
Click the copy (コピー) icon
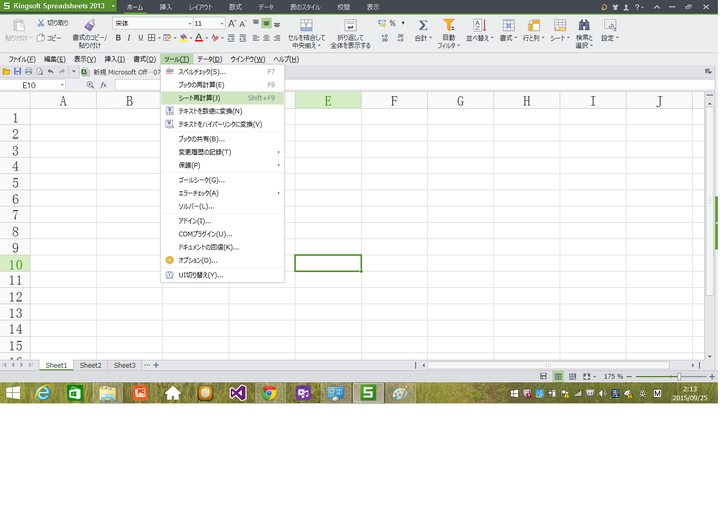tap(41, 38)
